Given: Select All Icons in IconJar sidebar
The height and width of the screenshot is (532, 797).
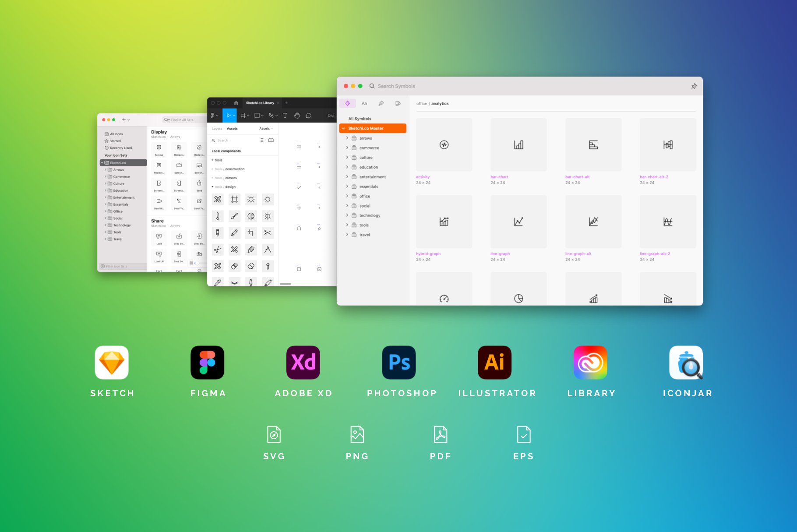Looking at the screenshot, I should tap(114, 134).
